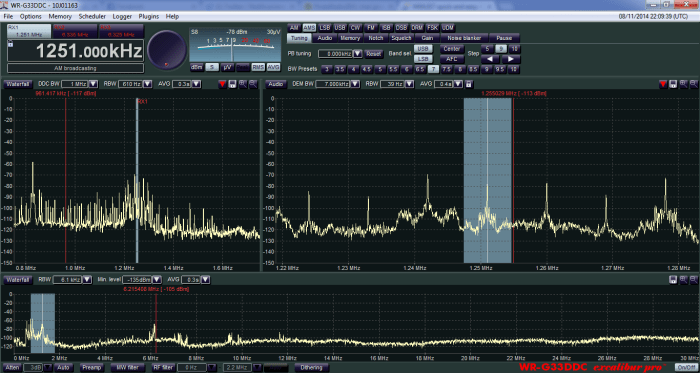Switch S-meter to dBm units

click(x=196, y=67)
